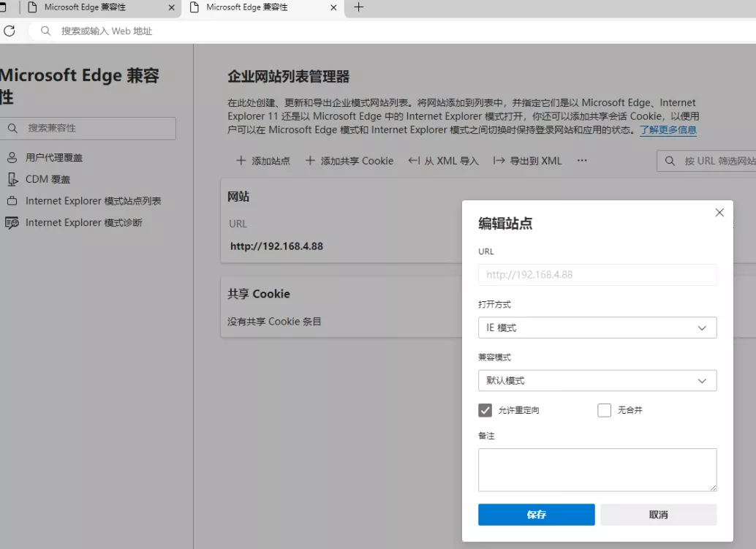Click the refresh page icon

[x=9, y=31]
